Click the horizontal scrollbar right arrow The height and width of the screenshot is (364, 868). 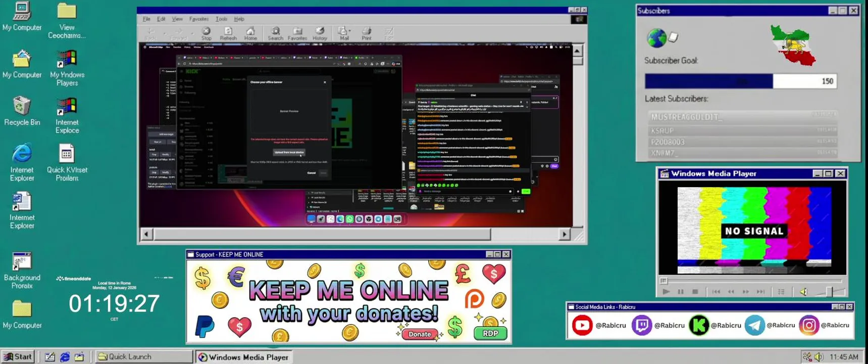coord(565,234)
